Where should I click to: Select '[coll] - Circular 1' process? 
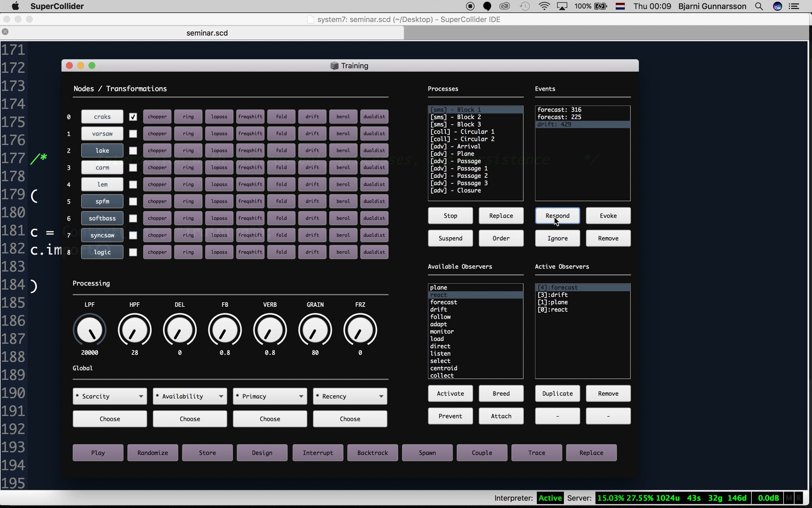[x=475, y=132]
